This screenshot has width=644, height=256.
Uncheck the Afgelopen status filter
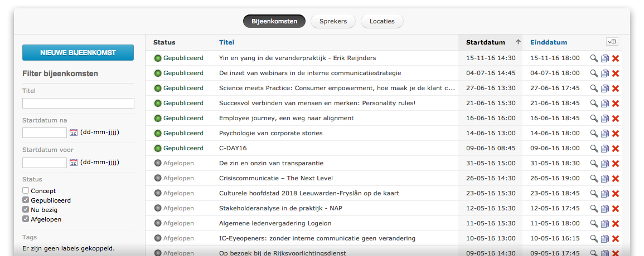[26, 219]
